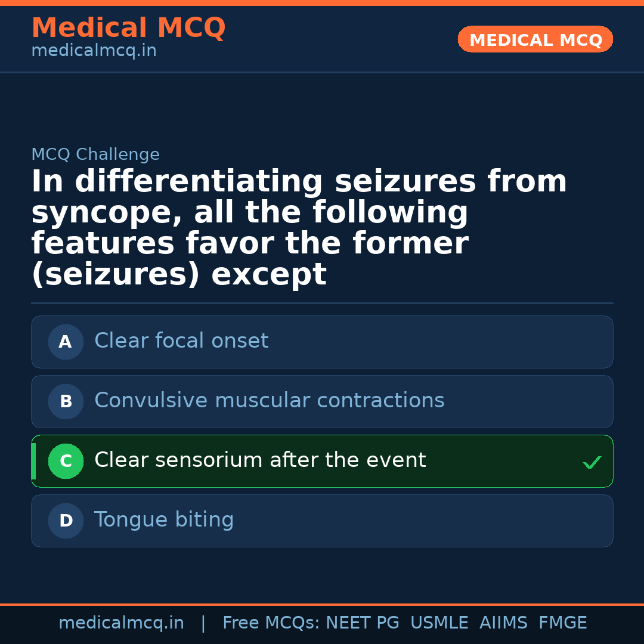Click the orange Medical MCQ title logo
The image size is (644, 644).
pos(128,28)
